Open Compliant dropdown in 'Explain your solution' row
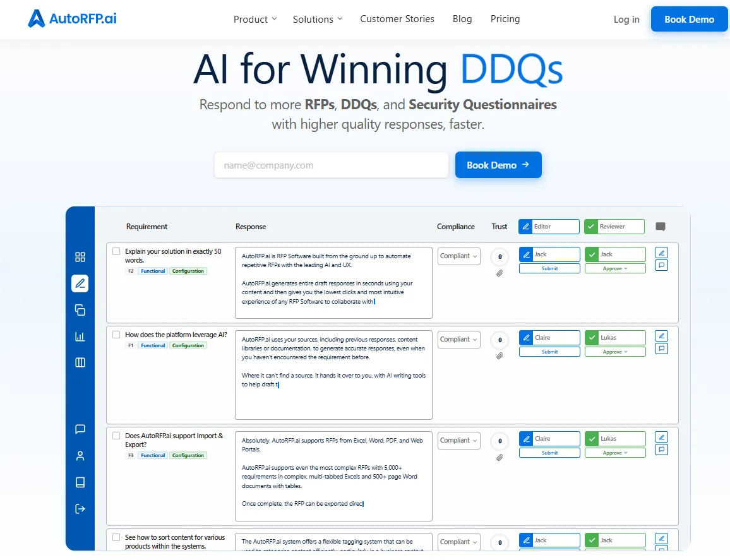 coord(458,256)
